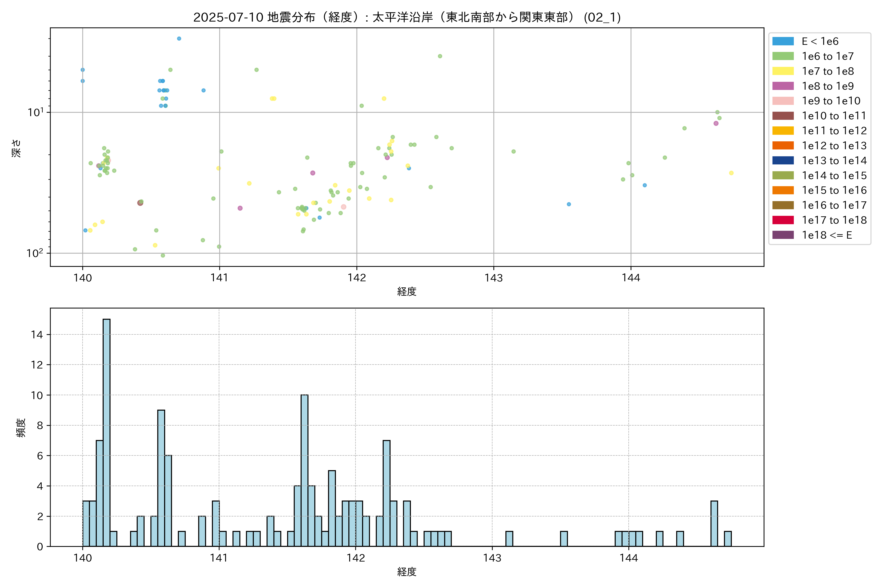
Task: Click the brown 1e10 to 1e11 legend swatch
Action: click(x=783, y=116)
